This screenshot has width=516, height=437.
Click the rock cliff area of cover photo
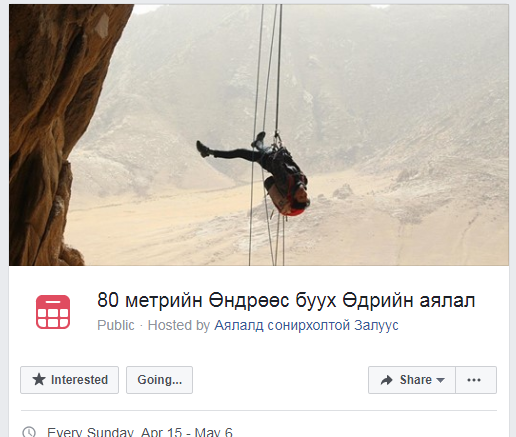(50, 133)
